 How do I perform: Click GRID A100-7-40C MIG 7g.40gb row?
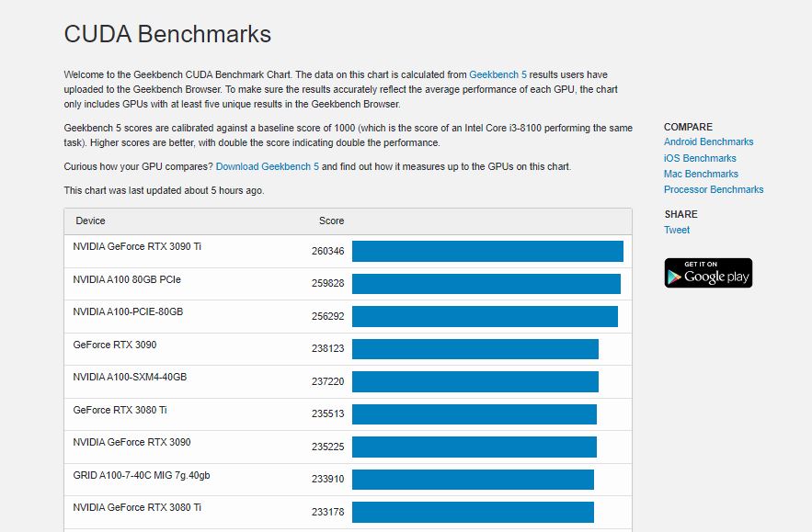(x=142, y=475)
